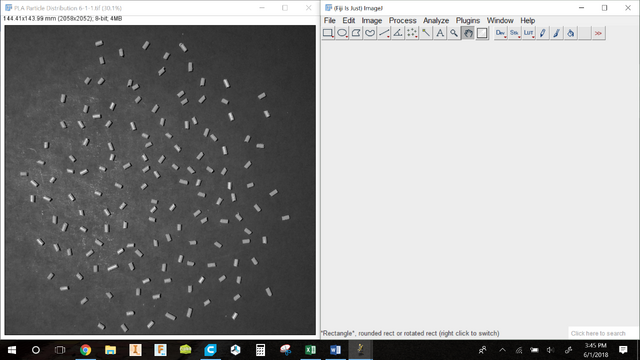Open the Plugins menu
Screen dimensions: 640x360
click(468, 20)
